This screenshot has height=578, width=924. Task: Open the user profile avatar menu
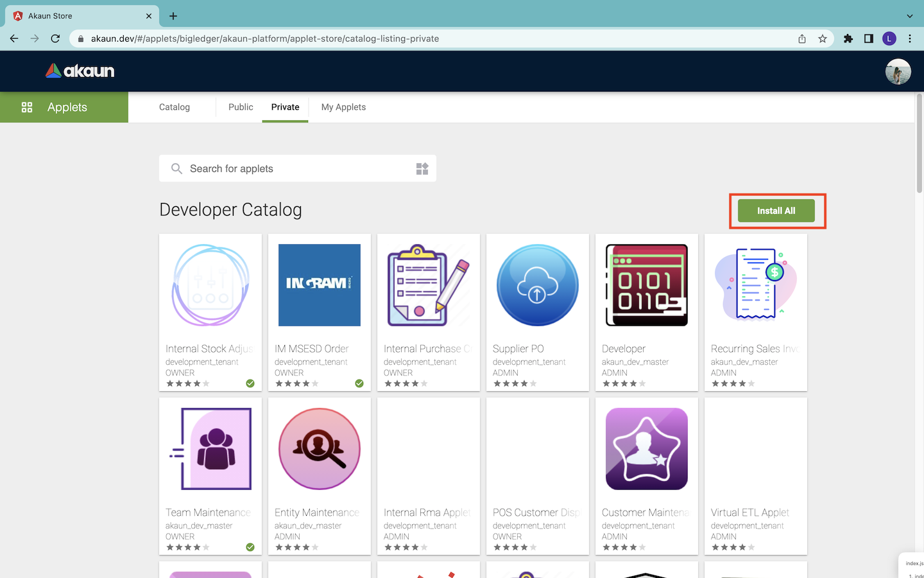(x=898, y=71)
